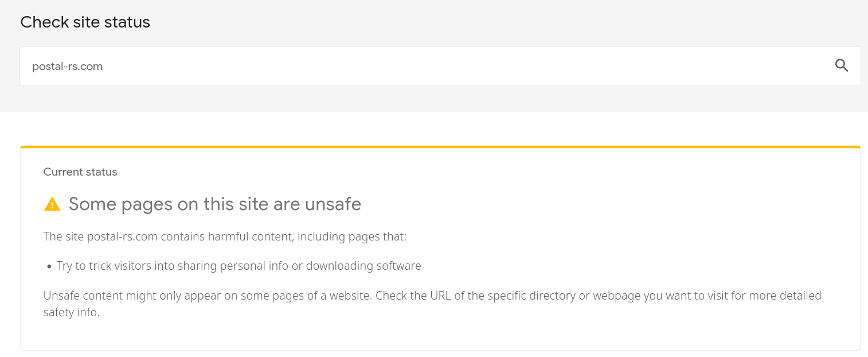Viewport: 868px width, 357px height.
Task: Click 'postal-rs.com' within the harmful content sentence
Action: click(122, 236)
